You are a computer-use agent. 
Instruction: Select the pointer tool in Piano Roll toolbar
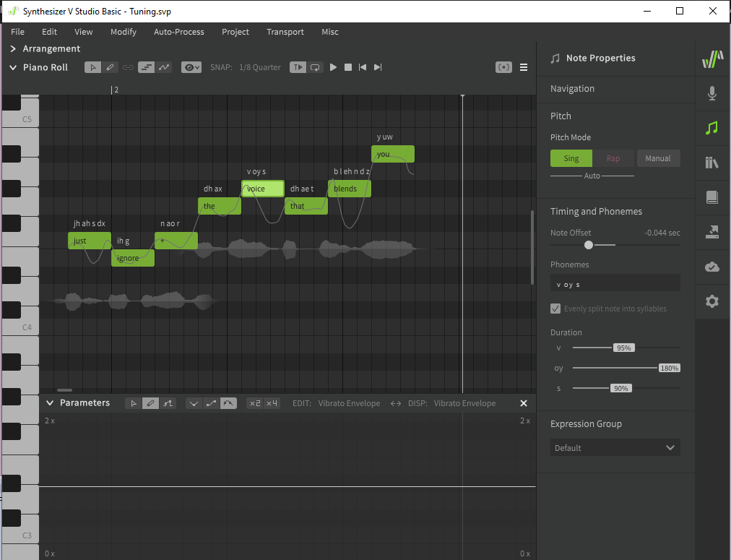92,68
